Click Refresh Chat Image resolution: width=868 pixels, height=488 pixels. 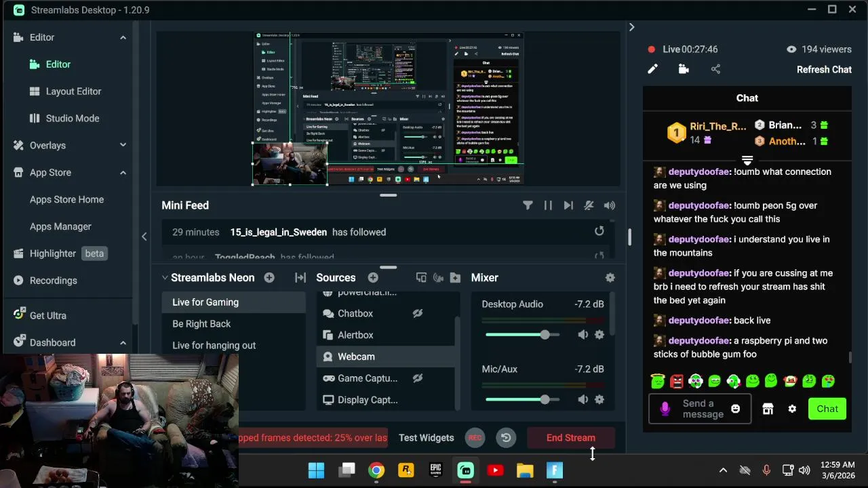click(x=824, y=69)
